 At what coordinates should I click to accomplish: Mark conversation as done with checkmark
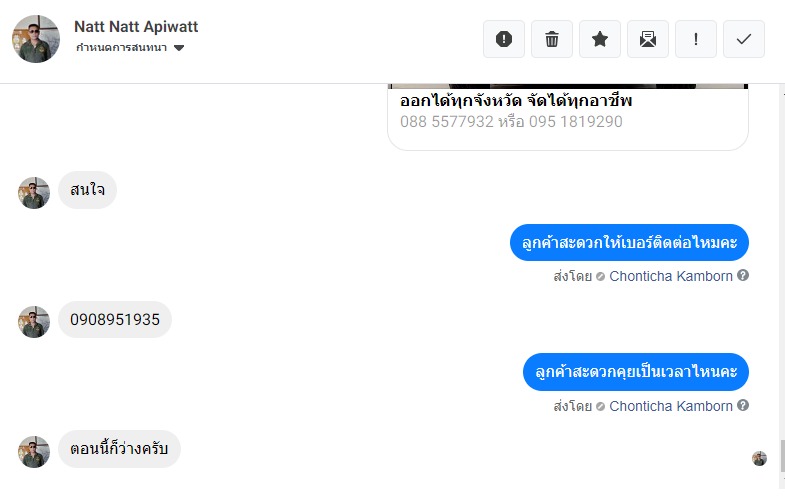744,39
